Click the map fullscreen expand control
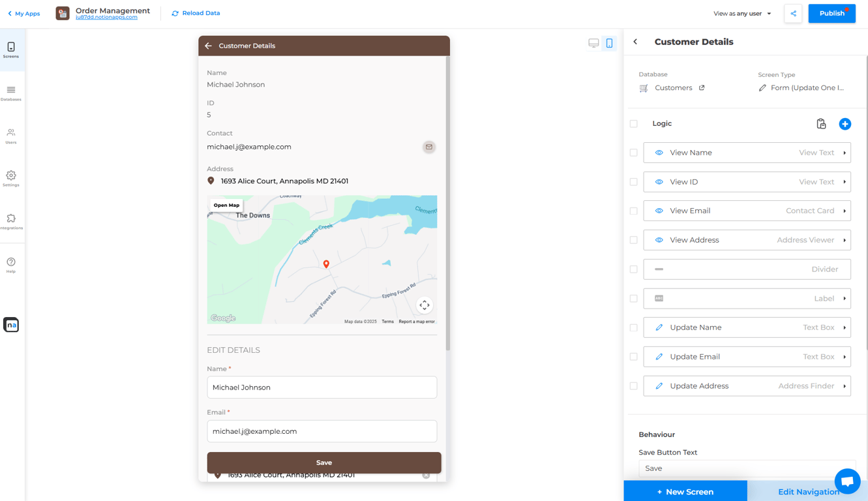 pos(425,305)
